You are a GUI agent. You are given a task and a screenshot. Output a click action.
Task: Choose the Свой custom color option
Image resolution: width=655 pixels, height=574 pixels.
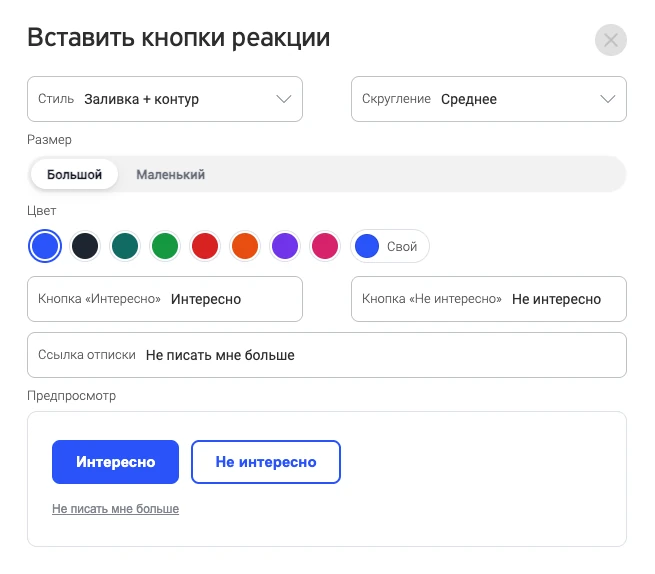click(390, 246)
